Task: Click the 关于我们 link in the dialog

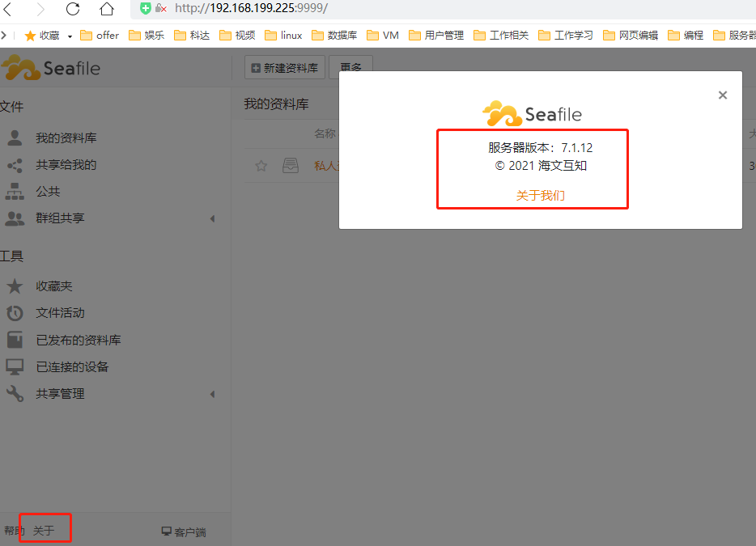Action: coord(541,195)
